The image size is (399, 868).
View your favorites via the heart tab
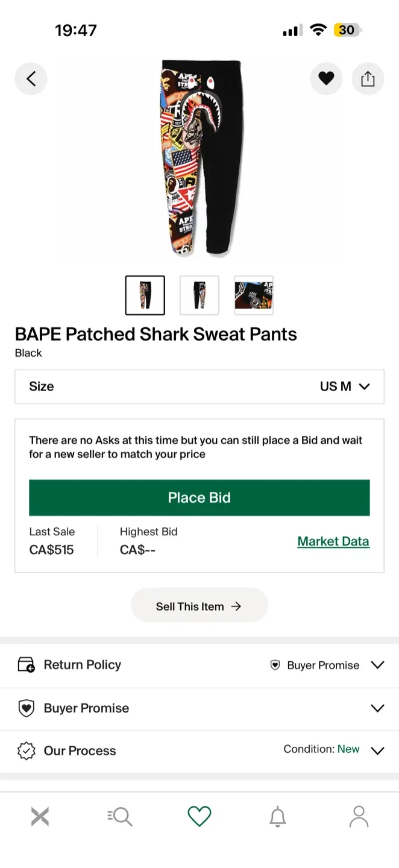pyautogui.click(x=199, y=817)
